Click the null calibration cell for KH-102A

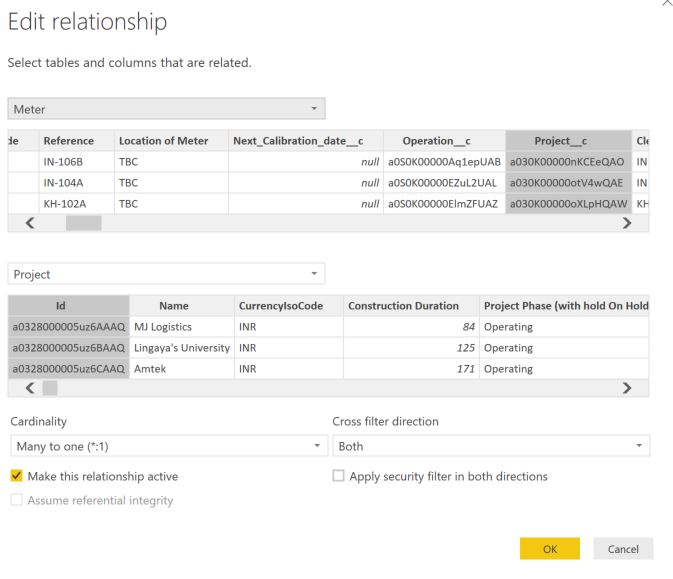pyautogui.click(x=306, y=204)
